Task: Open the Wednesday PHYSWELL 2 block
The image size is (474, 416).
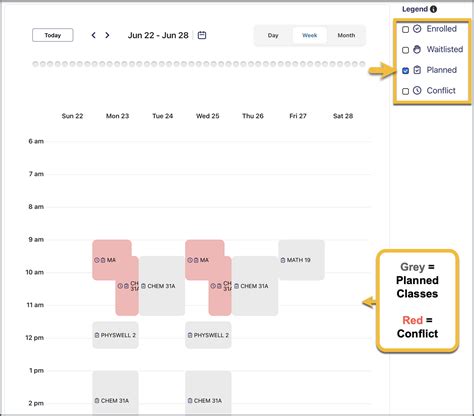Action: (x=208, y=335)
